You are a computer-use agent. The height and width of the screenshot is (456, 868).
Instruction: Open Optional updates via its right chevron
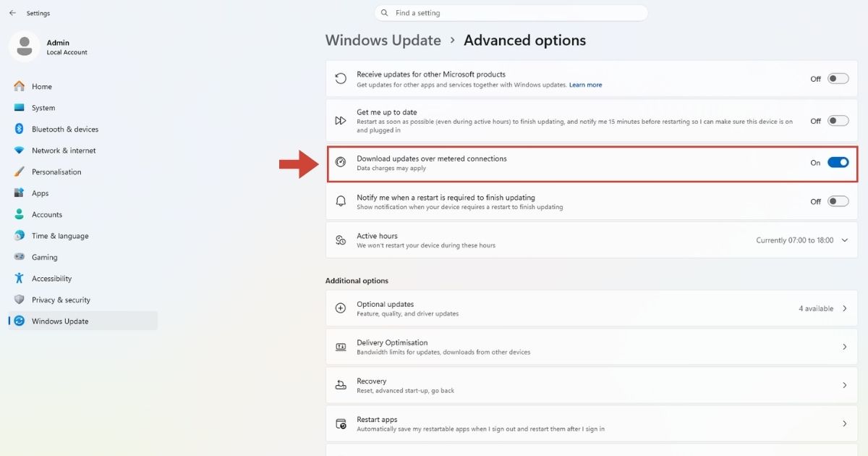tap(843, 308)
